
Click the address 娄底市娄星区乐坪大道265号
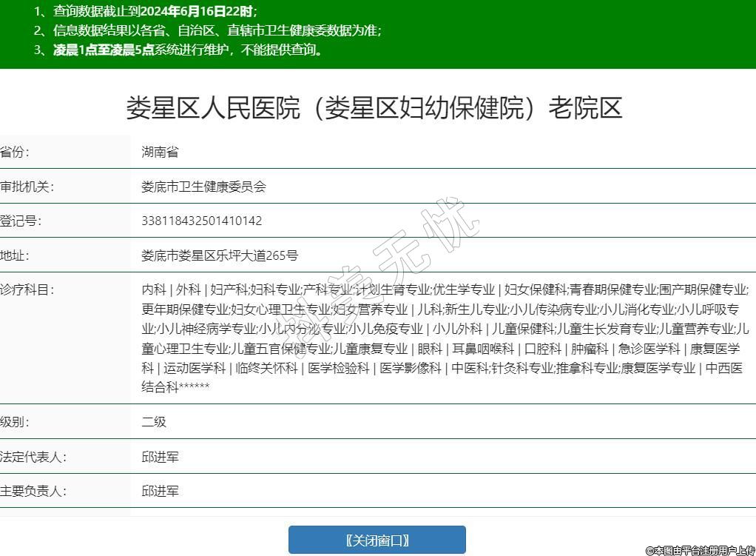click(220, 255)
